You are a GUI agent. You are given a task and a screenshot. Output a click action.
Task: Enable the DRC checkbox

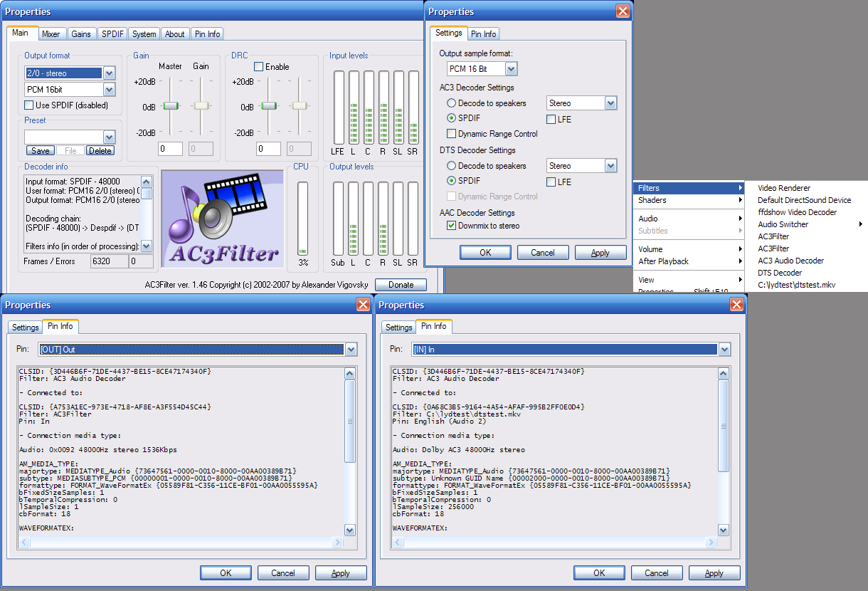(x=259, y=66)
